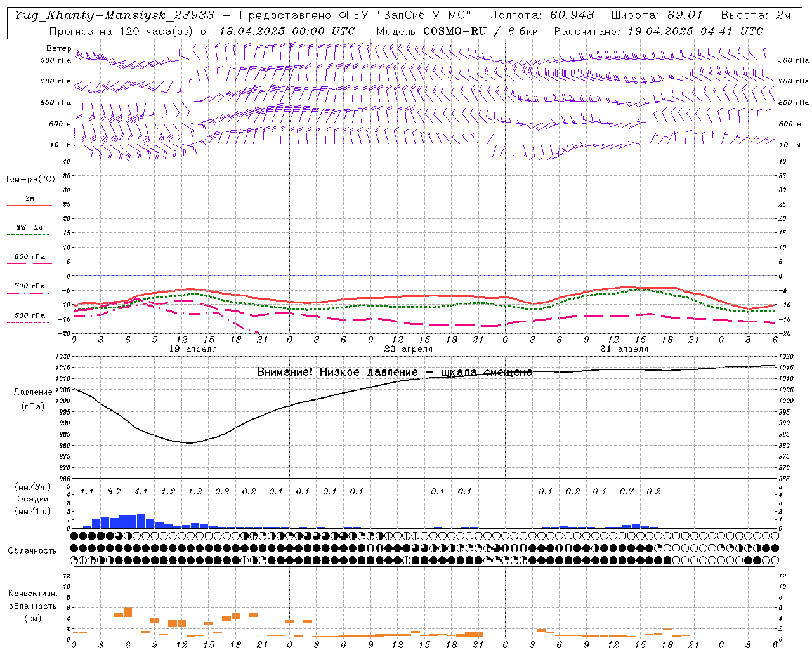Click the Осадки panel label
The image size is (812, 650).
(x=33, y=499)
